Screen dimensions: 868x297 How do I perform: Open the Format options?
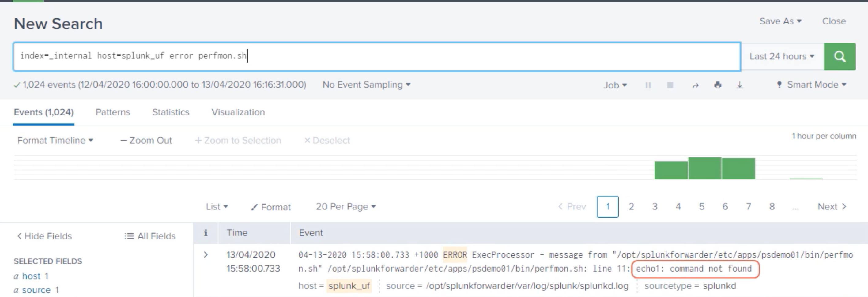[x=270, y=207]
